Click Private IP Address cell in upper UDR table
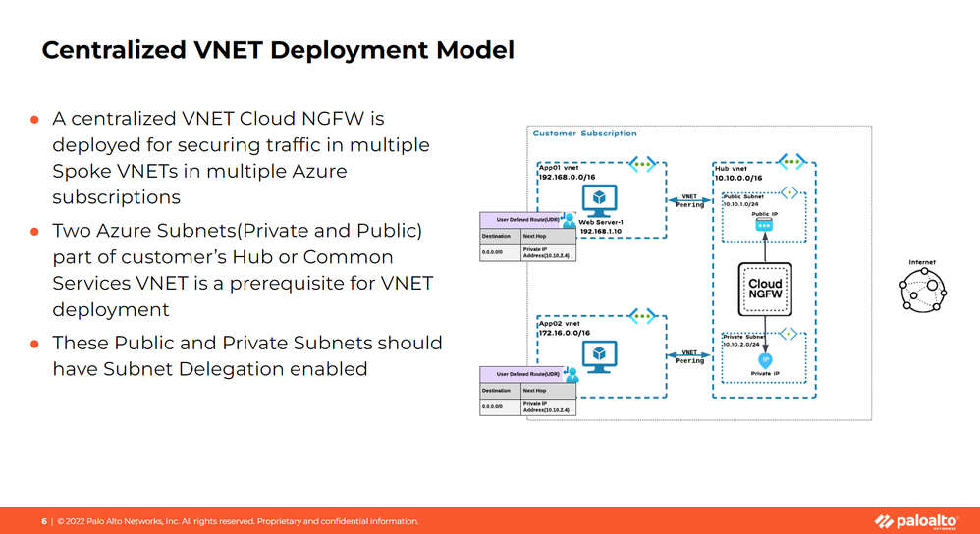 click(x=548, y=252)
